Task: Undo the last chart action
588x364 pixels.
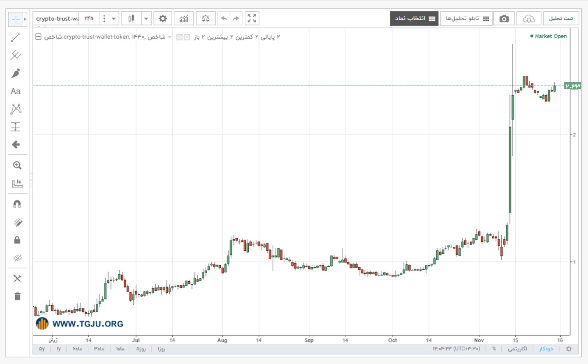Action: point(224,18)
